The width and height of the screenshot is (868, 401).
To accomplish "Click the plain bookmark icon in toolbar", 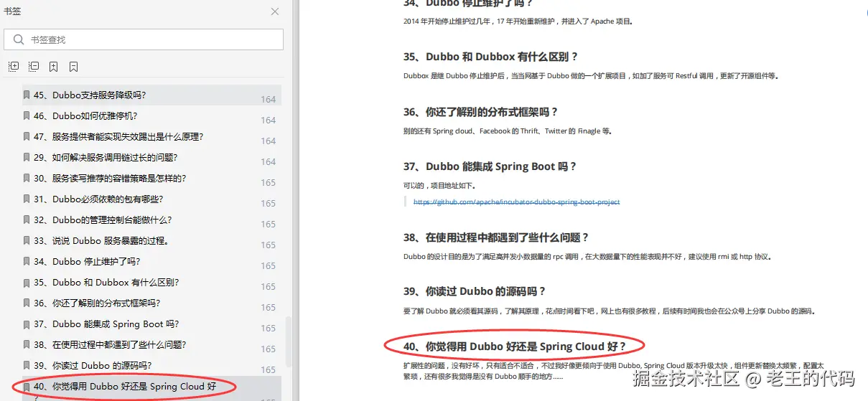I will click(x=73, y=67).
